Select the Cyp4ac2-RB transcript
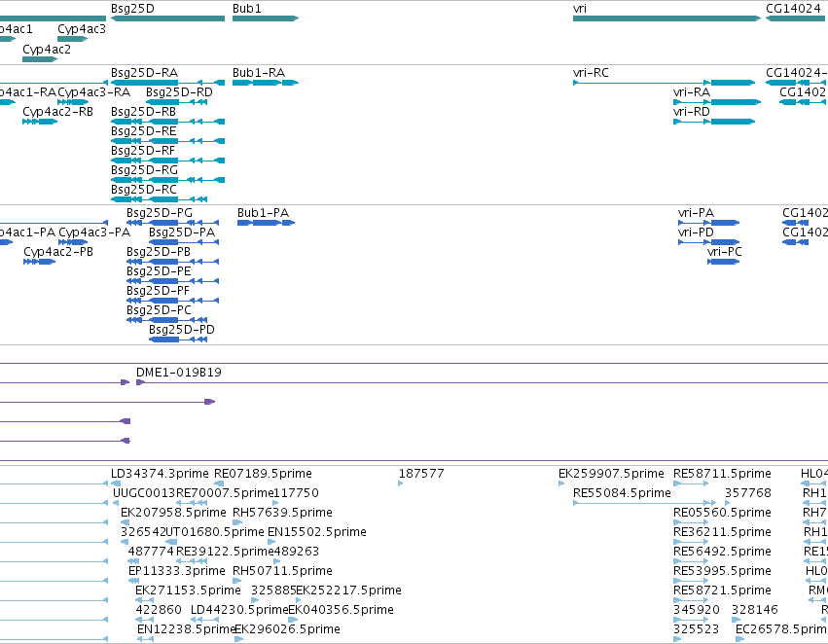The height and width of the screenshot is (644, 828). click(40, 122)
